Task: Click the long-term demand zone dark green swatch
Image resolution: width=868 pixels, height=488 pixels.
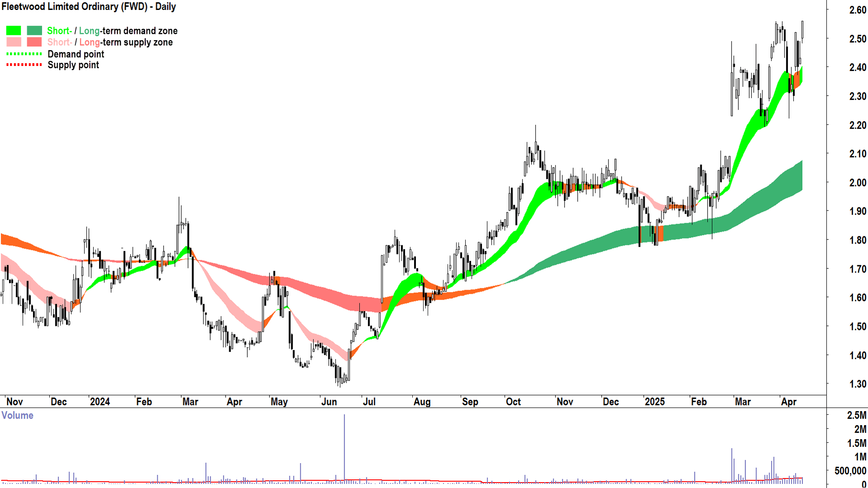Action: pos(34,31)
